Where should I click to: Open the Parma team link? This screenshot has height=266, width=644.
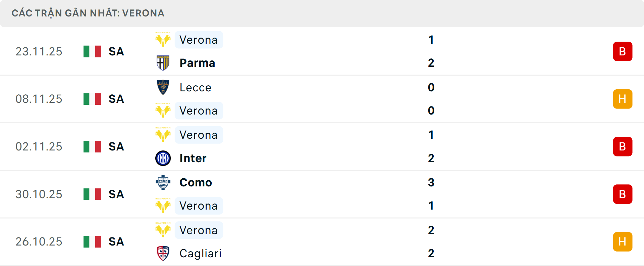(197, 63)
